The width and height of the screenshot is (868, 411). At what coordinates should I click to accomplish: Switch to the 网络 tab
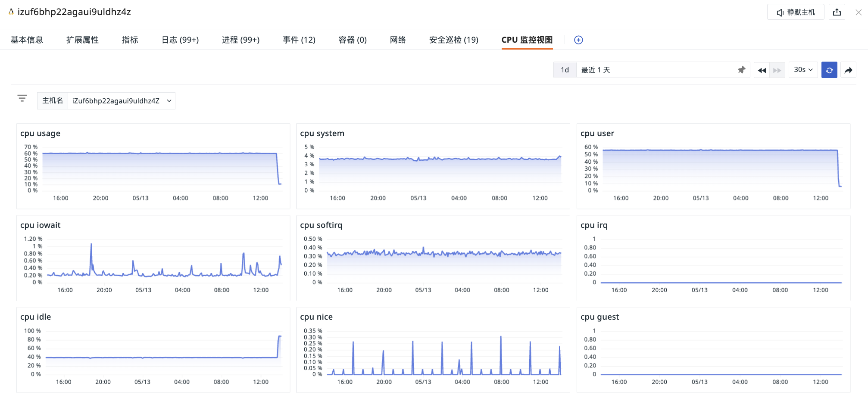398,40
